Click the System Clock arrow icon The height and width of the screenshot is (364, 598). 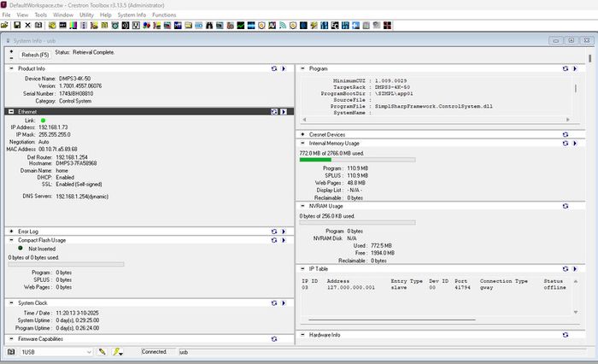coord(284,302)
